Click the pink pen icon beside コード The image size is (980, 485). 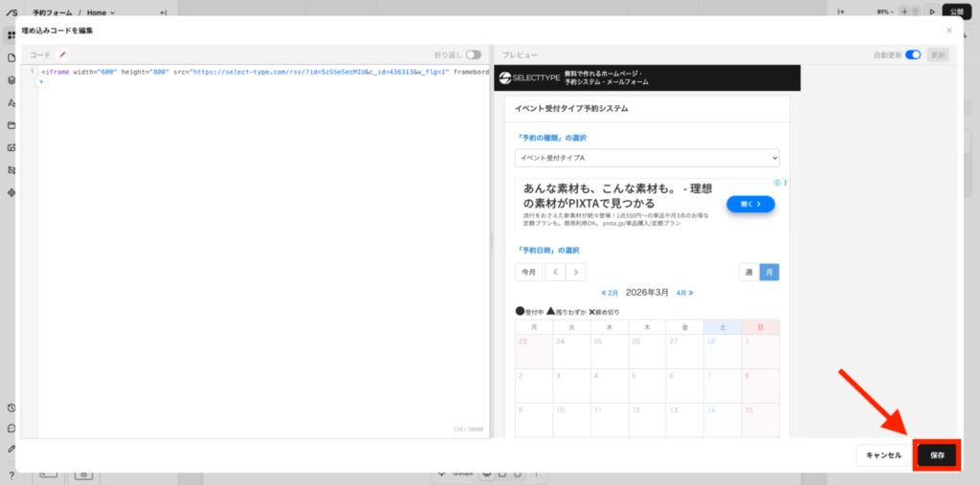[63, 55]
